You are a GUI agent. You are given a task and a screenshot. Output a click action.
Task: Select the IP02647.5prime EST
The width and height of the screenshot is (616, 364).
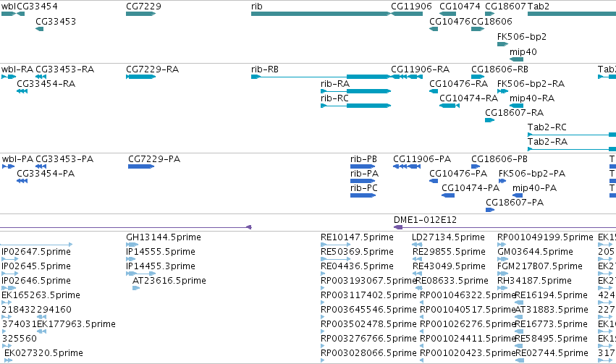tap(10, 259)
